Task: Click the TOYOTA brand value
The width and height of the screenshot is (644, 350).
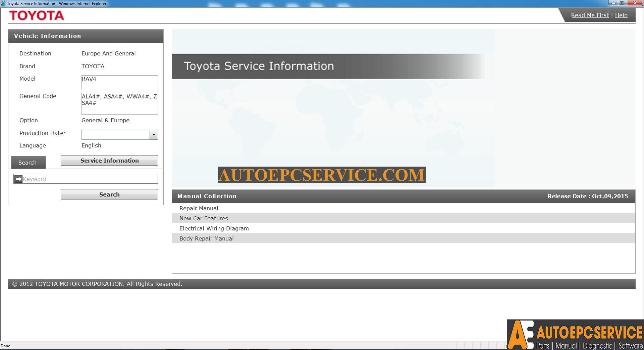Action: [93, 66]
